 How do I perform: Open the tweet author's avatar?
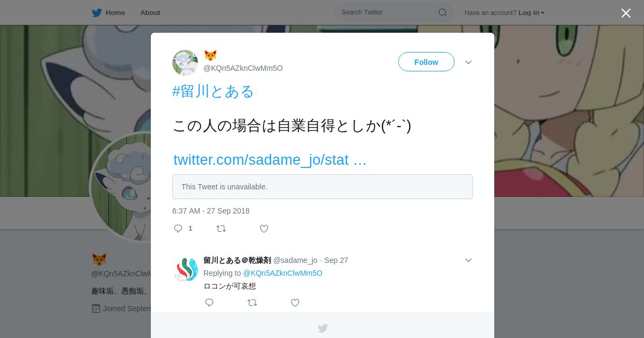185,63
